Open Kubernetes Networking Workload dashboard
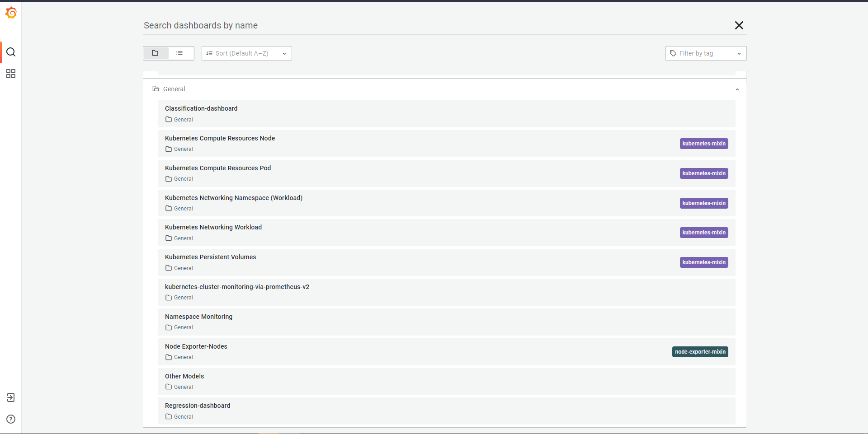 pyautogui.click(x=447, y=233)
